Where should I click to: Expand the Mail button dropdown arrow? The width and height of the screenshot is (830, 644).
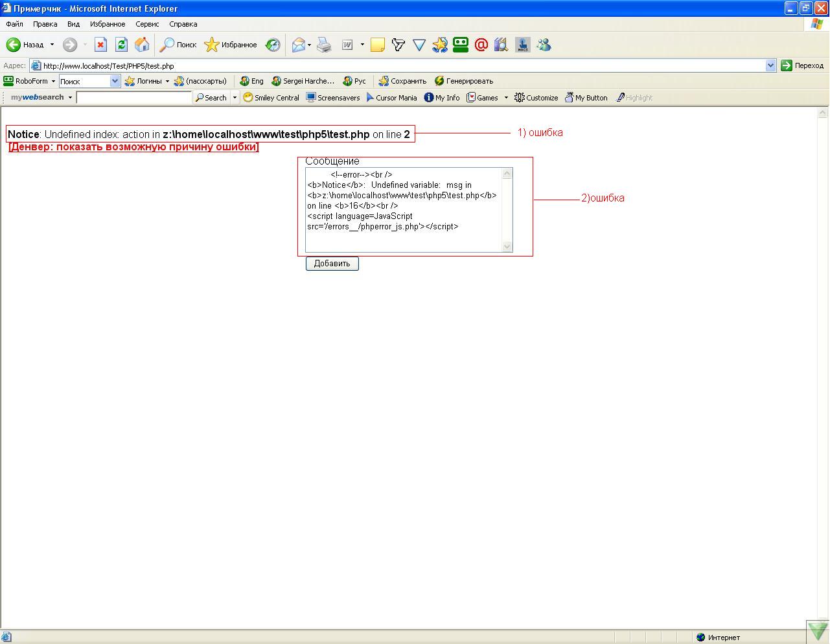310,45
